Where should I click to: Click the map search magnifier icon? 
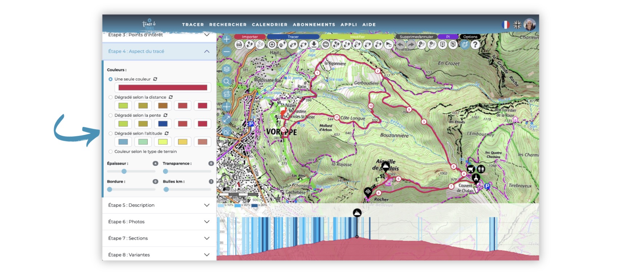click(227, 82)
